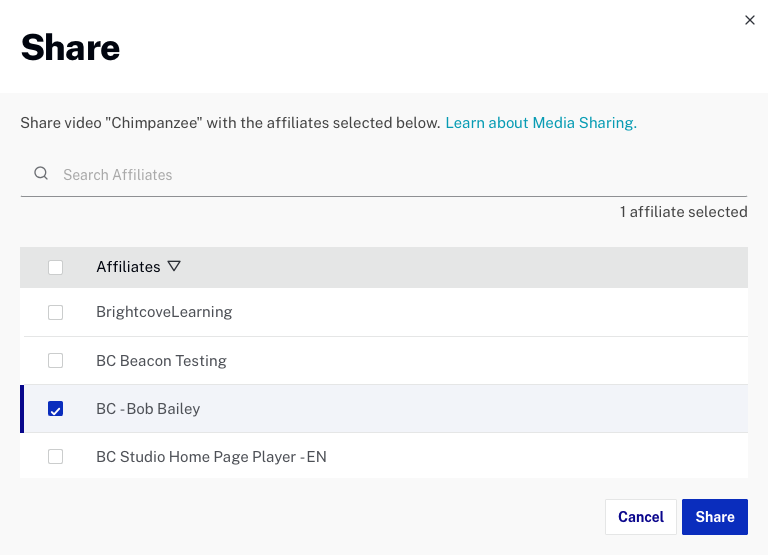This screenshot has width=768, height=555.
Task: Click the "1 affiliate selected" counter text
Action: coord(683,212)
